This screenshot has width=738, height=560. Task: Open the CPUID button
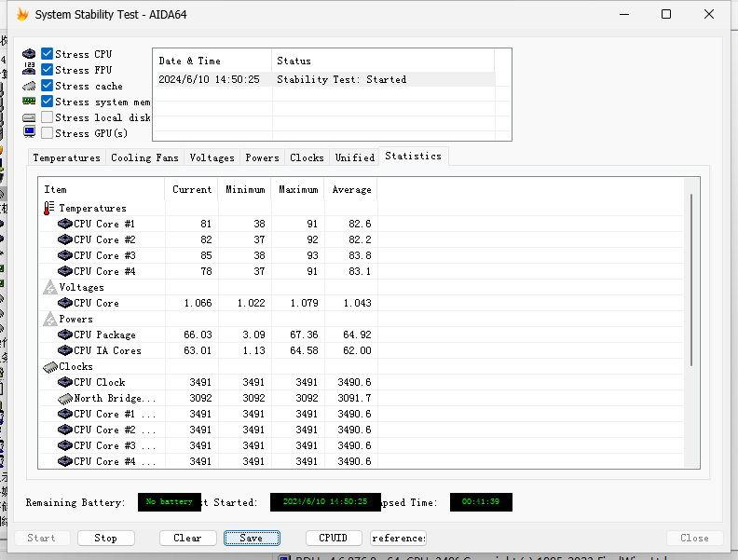pyautogui.click(x=334, y=538)
